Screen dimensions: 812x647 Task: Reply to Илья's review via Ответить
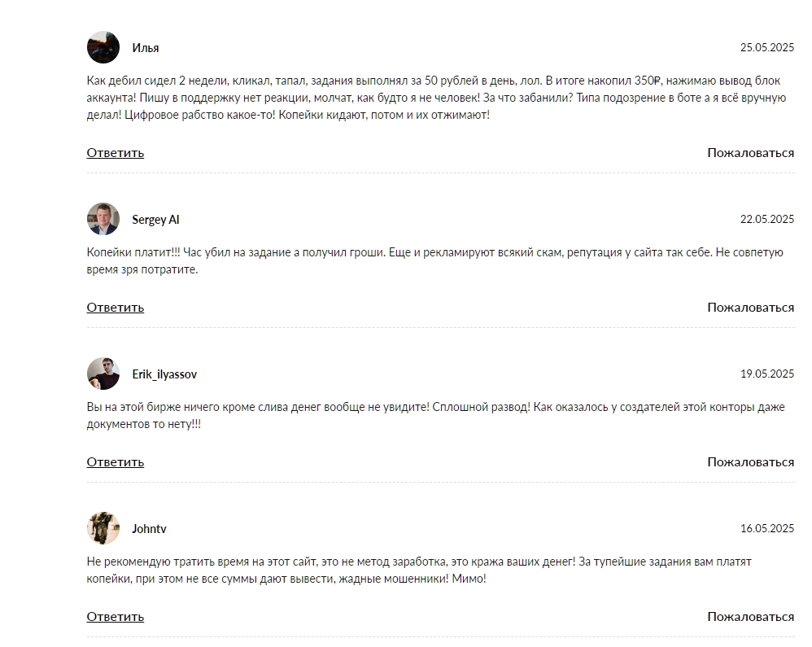click(116, 153)
